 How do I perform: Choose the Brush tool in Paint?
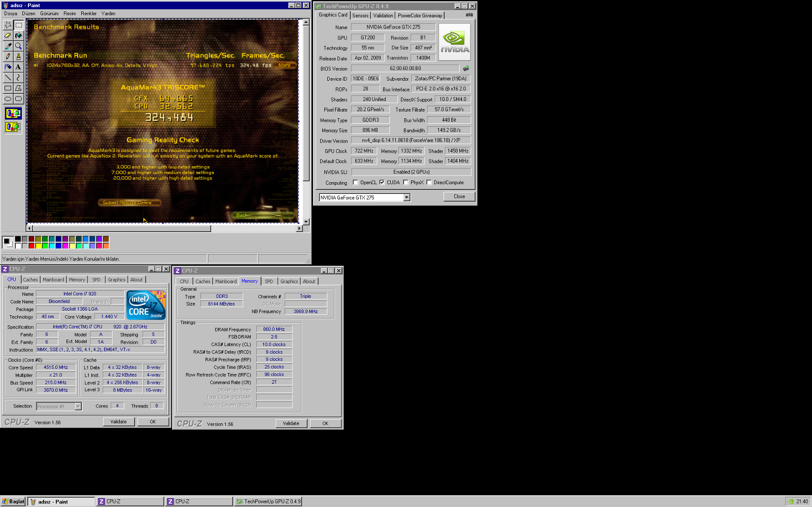click(19, 57)
